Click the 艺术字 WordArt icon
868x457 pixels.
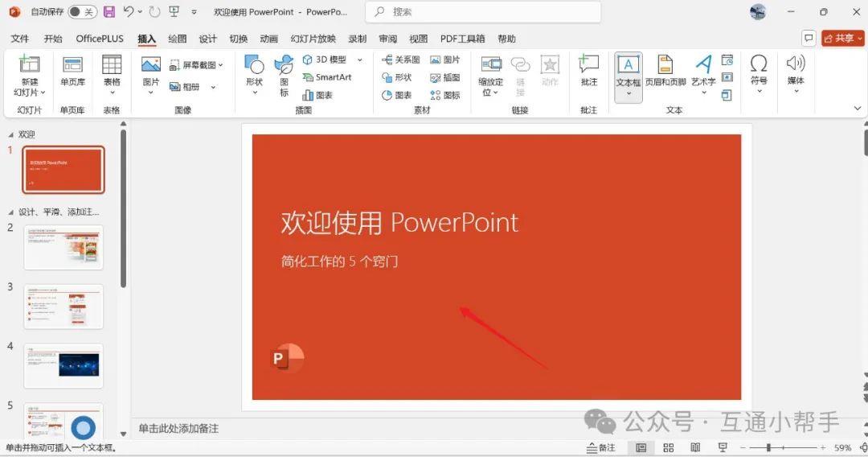[703, 64]
